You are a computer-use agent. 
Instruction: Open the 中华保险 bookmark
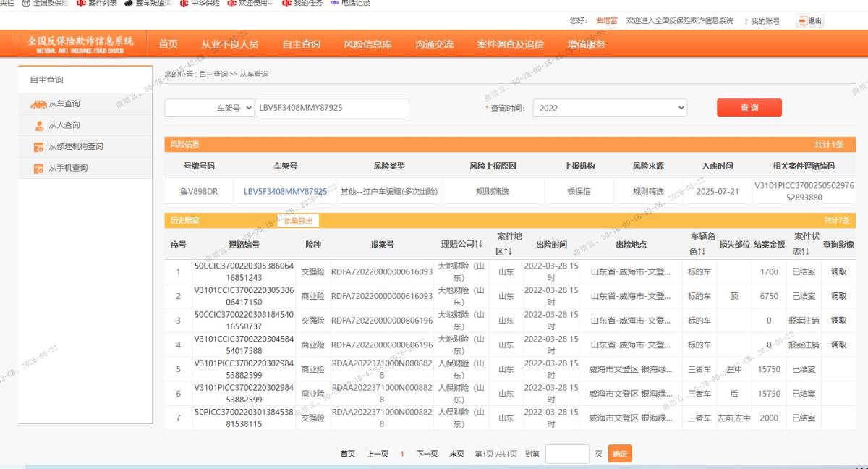pos(199,3)
